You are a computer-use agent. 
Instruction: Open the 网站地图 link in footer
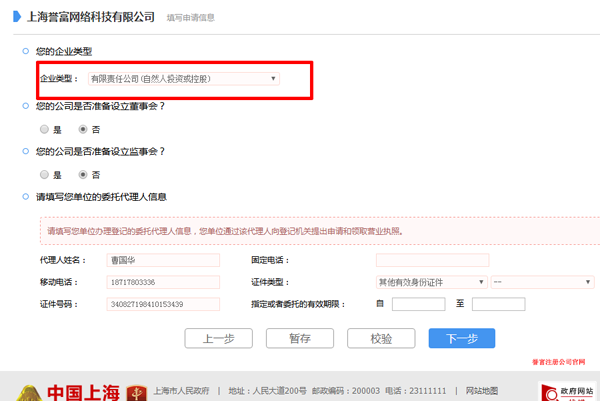click(482, 390)
